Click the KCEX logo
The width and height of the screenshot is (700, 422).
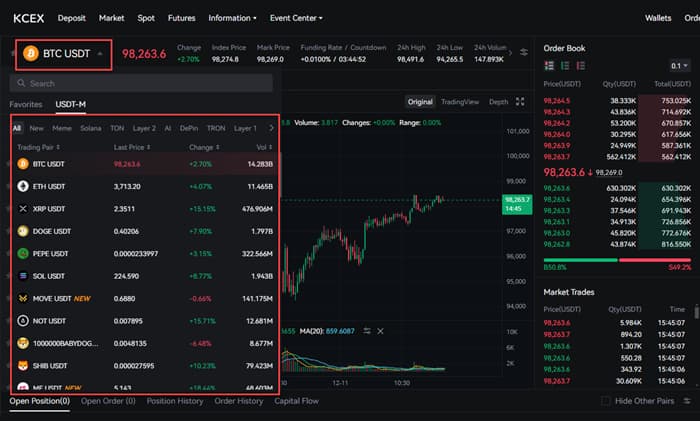29,18
